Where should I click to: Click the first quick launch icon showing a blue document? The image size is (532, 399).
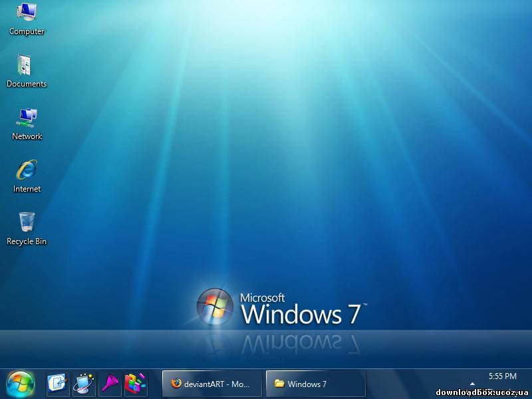[58, 384]
